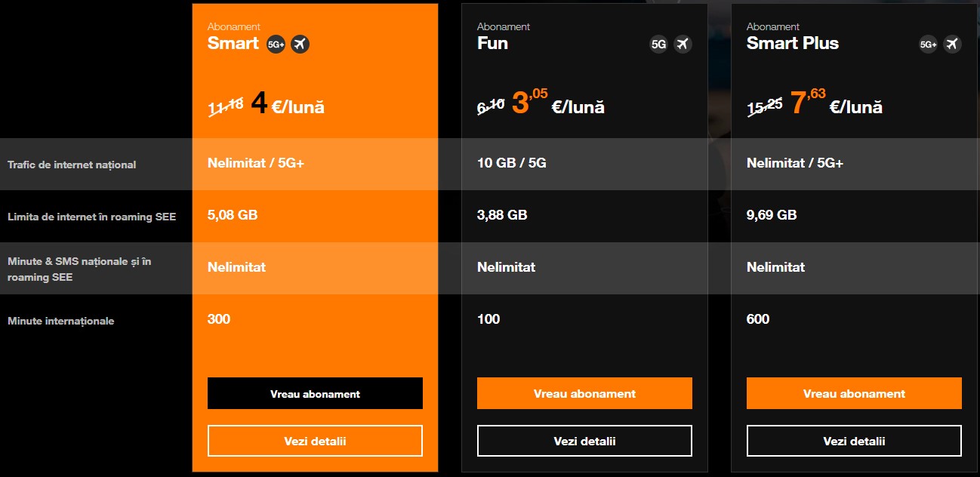Click the Trafic de internet național row label
Image resolution: width=980 pixels, height=477 pixels.
click(x=72, y=165)
